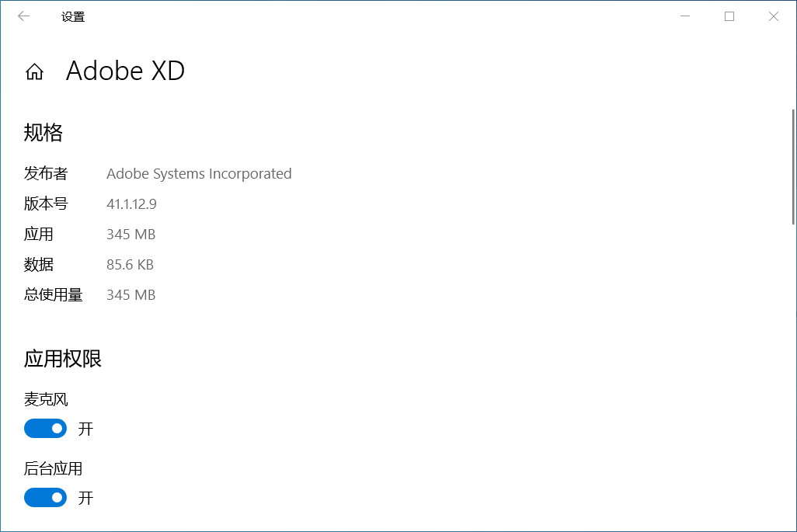Click the 开 status text beside 麦克风 toggle
Image resolution: width=797 pixels, height=532 pixels.
coord(85,429)
